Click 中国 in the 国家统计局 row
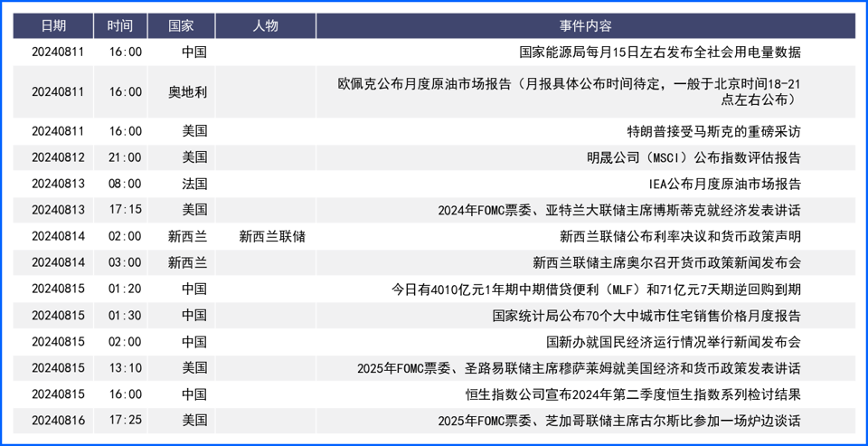 [x=194, y=315]
